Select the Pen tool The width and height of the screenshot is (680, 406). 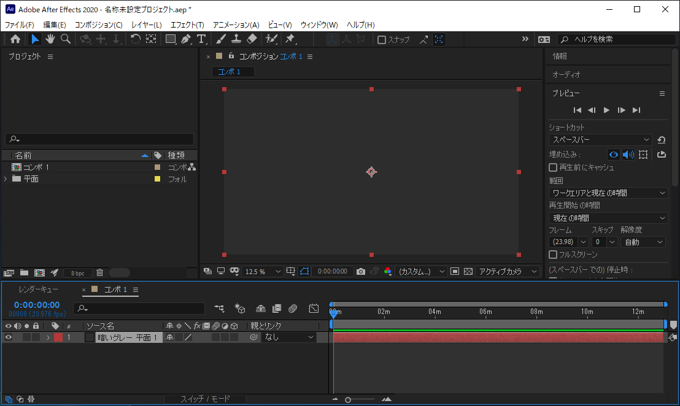tap(186, 39)
